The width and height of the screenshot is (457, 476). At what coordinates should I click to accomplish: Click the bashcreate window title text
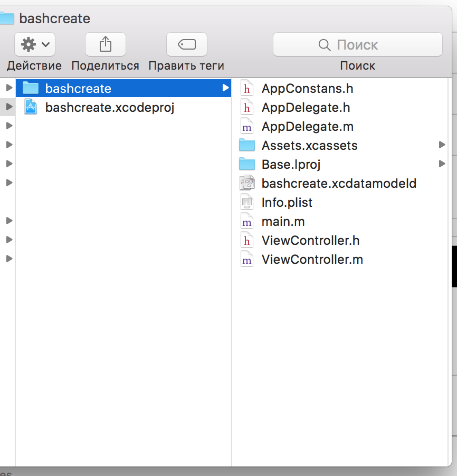click(55, 18)
